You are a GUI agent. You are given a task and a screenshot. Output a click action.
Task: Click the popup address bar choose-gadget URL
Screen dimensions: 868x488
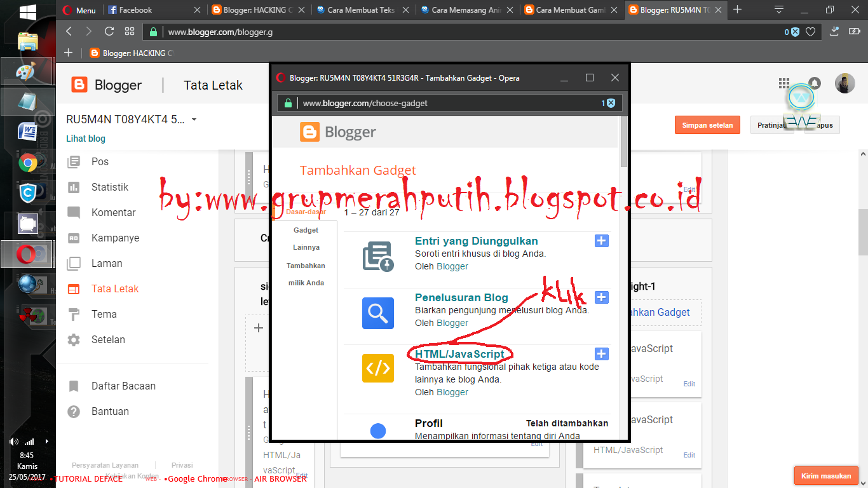[364, 103]
